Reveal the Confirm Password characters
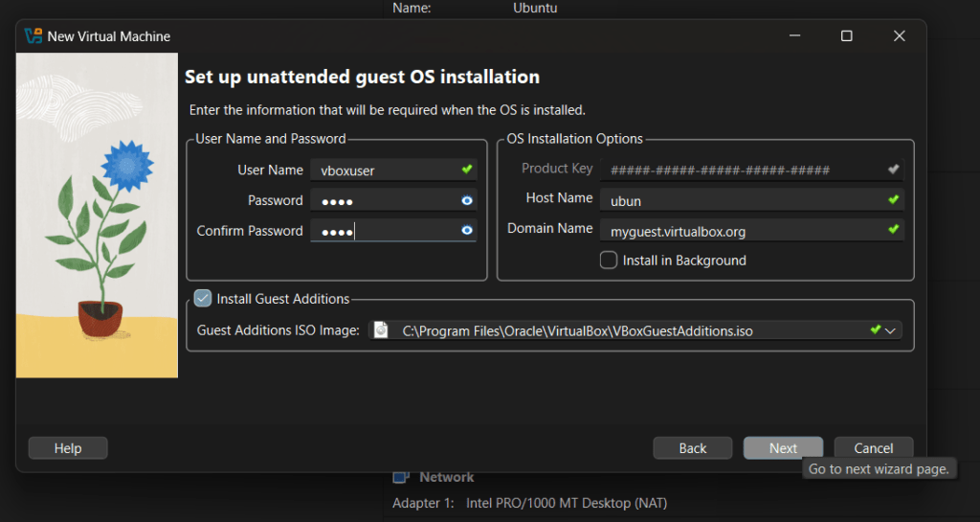 coord(466,231)
